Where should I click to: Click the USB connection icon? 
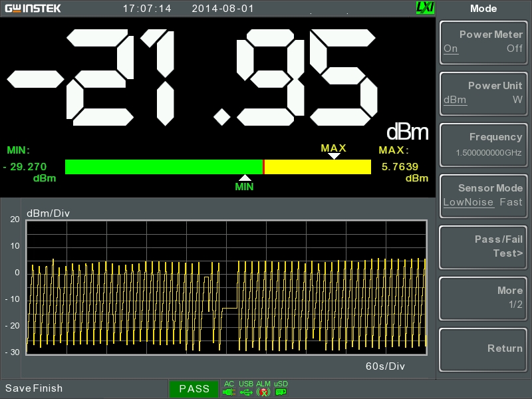[246, 392]
